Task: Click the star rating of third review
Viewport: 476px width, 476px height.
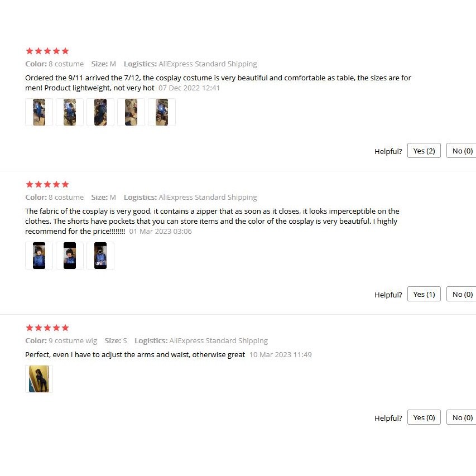Action: coord(47,328)
